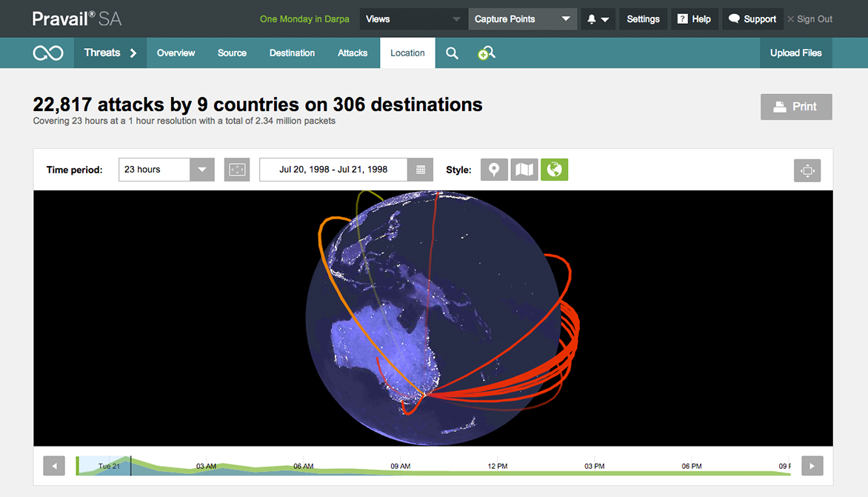Go to the Attacks tab
This screenshot has height=497, width=868.
point(353,53)
